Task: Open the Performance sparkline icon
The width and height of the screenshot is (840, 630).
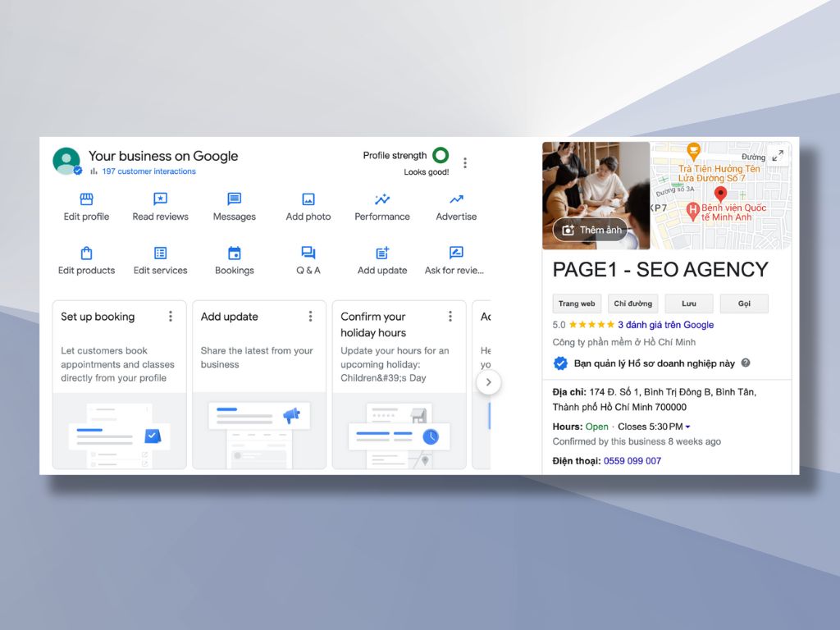Action: (x=382, y=199)
